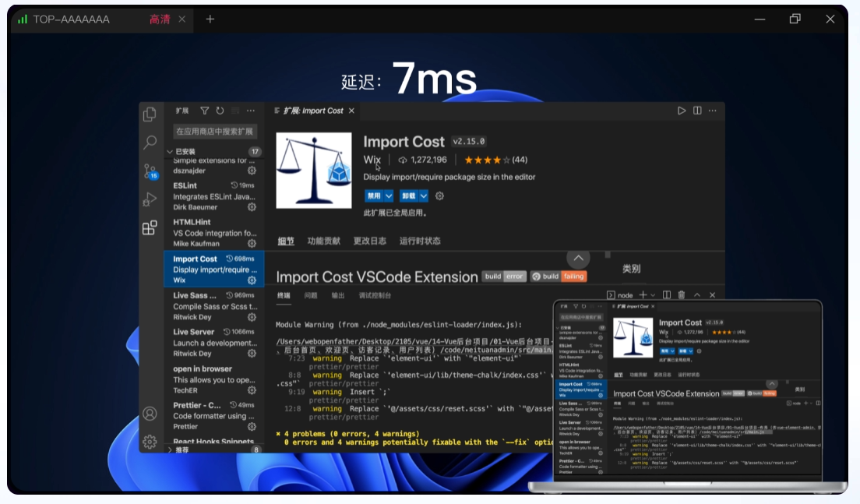Image resolution: width=860 pixels, height=504 pixels.
Task: Refresh the extensions list
Action: point(220,111)
